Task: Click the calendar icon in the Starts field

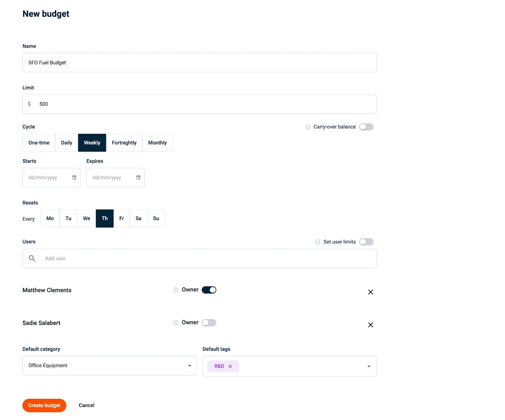Action: 74,177
